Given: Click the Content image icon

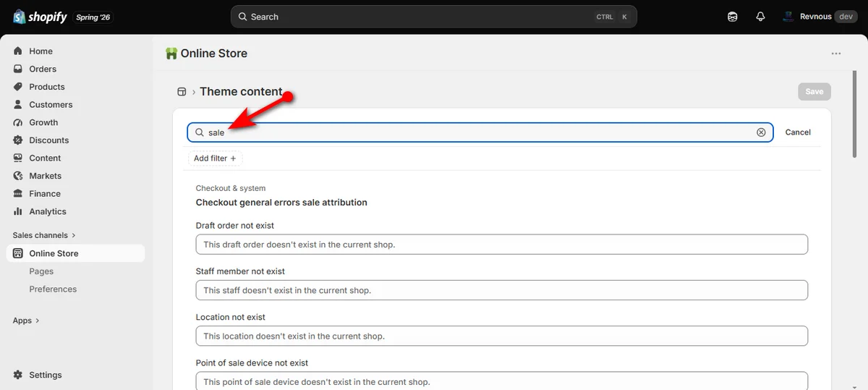Looking at the screenshot, I should coord(18,158).
